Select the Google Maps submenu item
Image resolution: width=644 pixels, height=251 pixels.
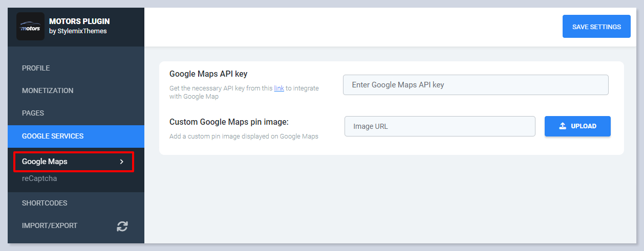coord(45,162)
